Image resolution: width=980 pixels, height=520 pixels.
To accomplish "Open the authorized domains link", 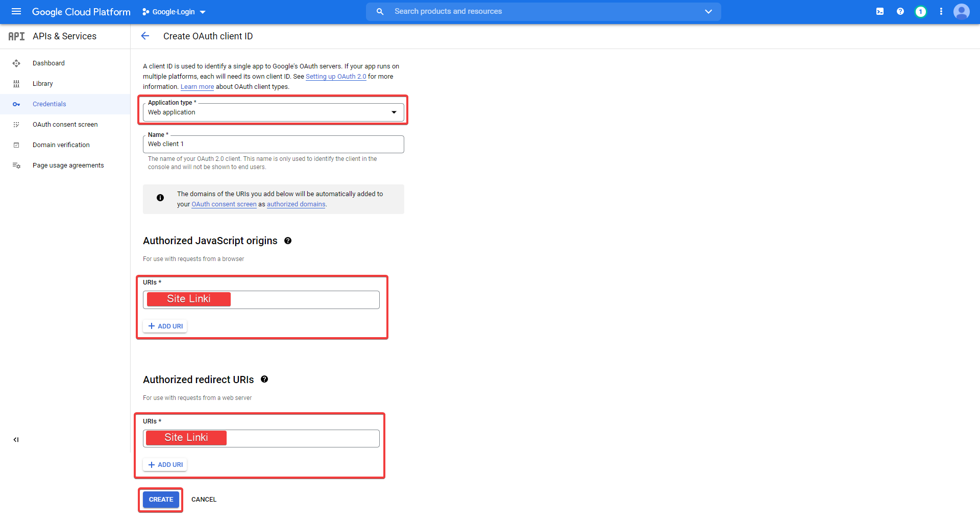I will [296, 204].
